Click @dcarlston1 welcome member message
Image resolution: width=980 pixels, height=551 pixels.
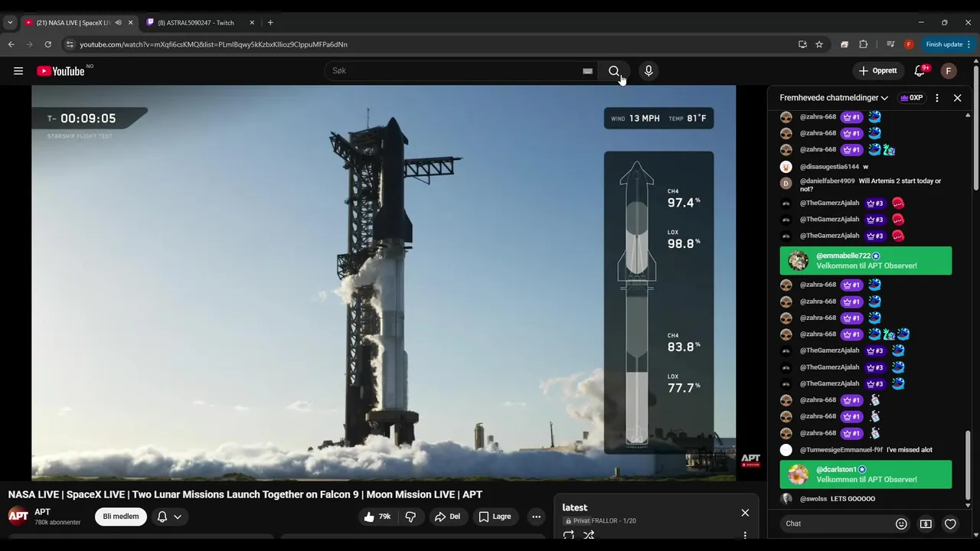point(866,474)
